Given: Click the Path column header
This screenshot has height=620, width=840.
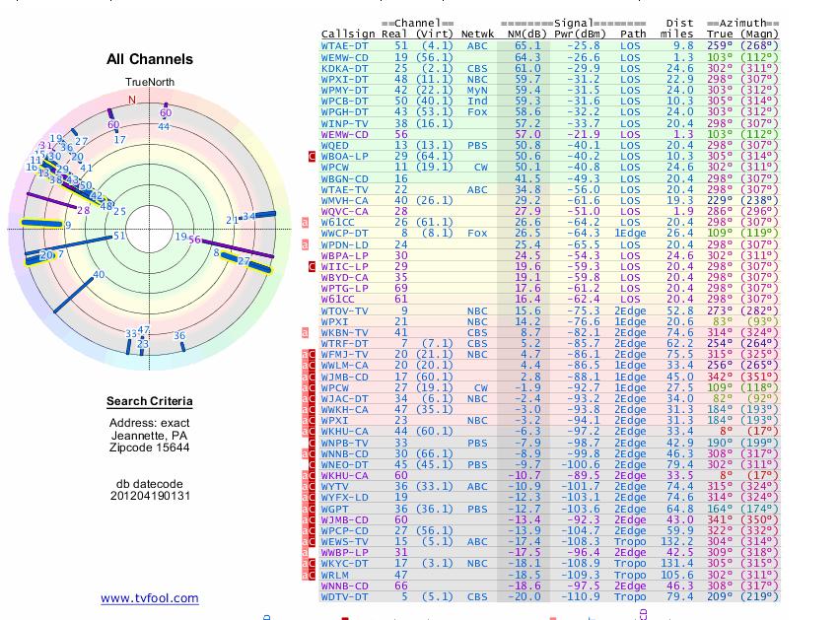Looking at the screenshot, I should 633,34.
